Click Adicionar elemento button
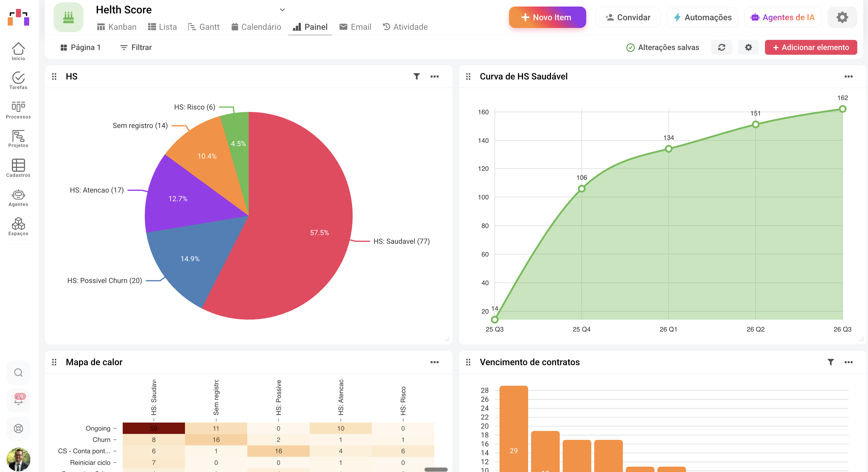This screenshot has width=868, height=472. click(811, 48)
